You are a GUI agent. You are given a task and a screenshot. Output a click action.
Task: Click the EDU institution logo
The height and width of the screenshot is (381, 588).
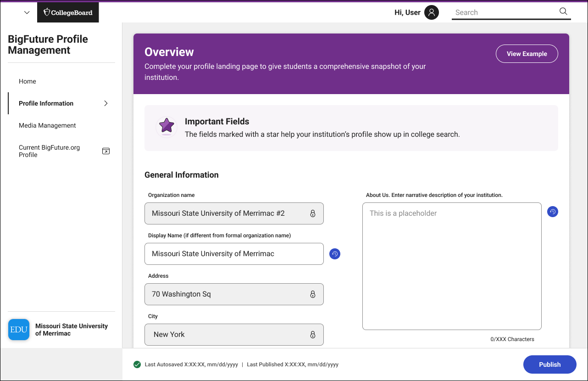tap(19, 330)
